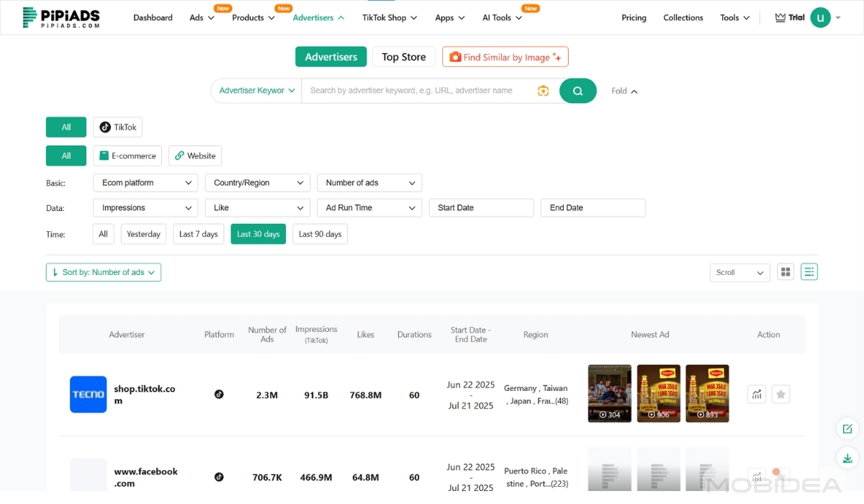The width and height of the screenshot is (864, 504).
Task: Set time filter to All
Action: coord(103,234)
